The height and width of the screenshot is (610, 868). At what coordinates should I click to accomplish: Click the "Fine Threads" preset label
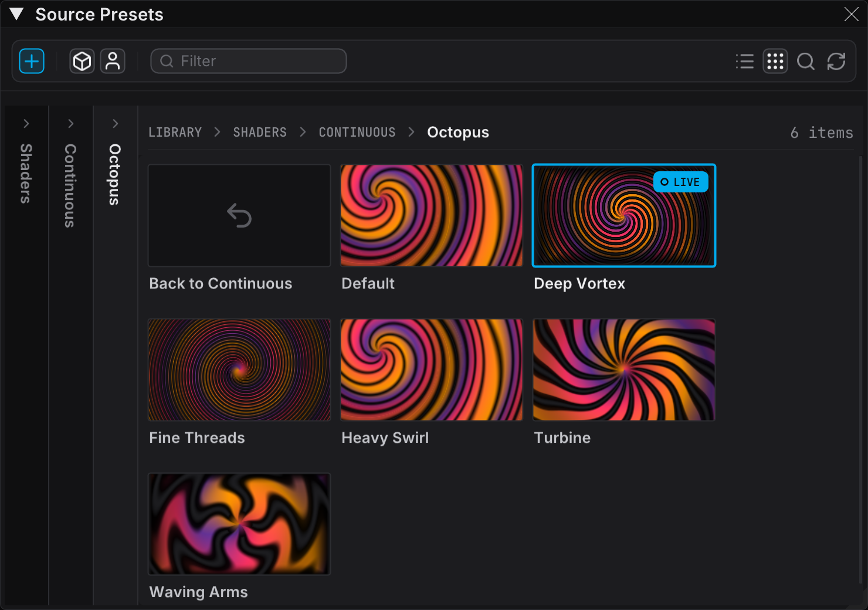coord(197,438)
